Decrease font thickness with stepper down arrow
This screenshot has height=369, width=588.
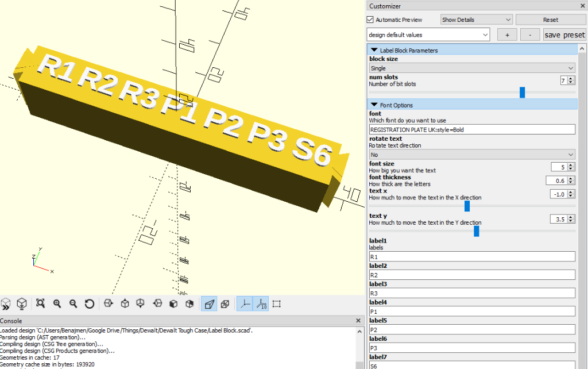point(571,182)
